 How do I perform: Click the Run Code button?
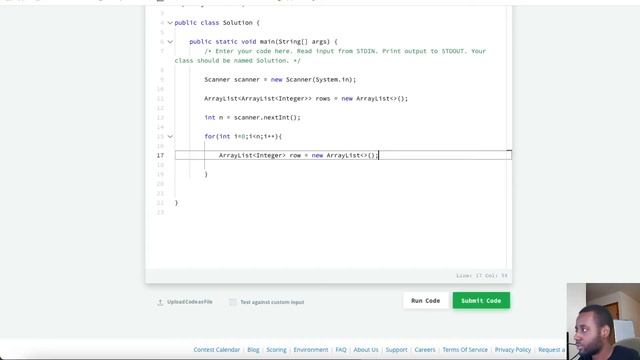click(425, 300)
